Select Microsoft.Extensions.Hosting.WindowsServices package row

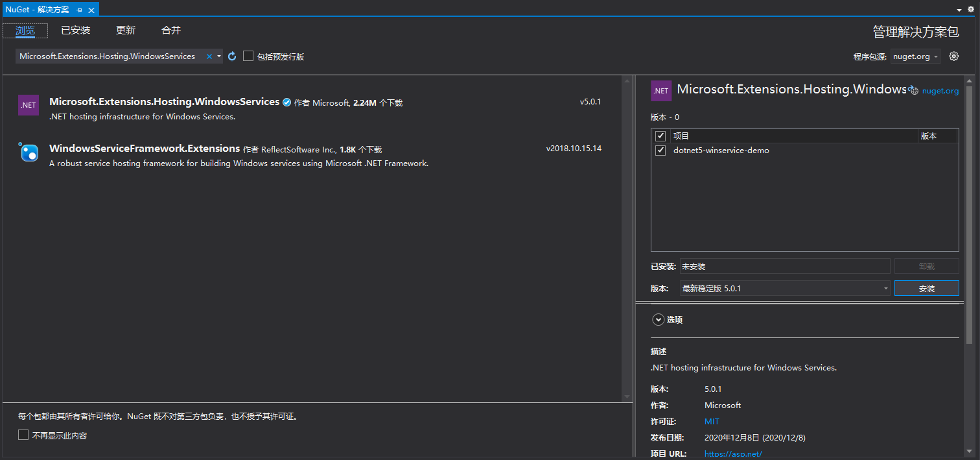311,109
